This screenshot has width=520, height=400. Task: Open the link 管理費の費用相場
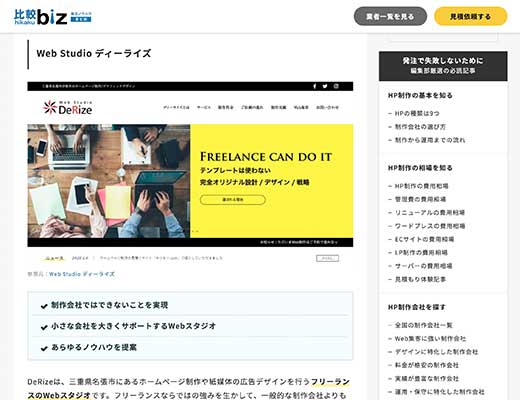420,199
